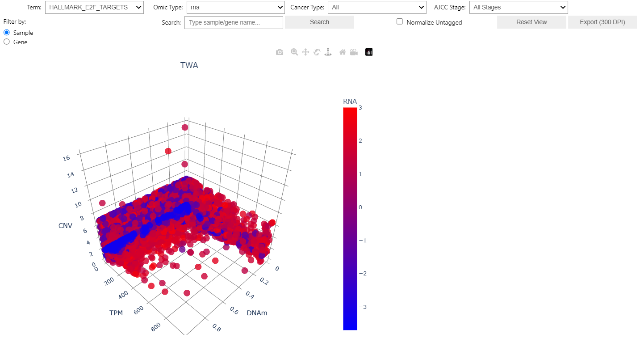Click the 'TWA' plot title
The image size is (644, 355).
[x=189, y=65]
